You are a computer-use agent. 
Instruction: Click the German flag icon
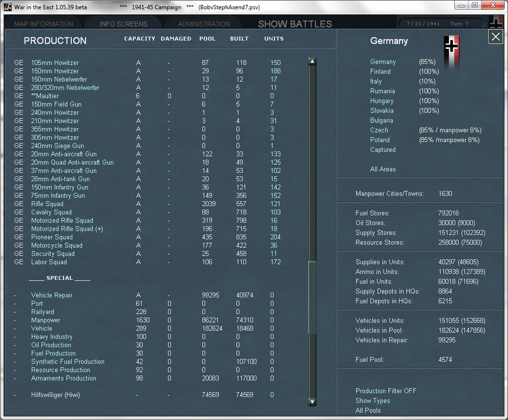coord(452,51)
